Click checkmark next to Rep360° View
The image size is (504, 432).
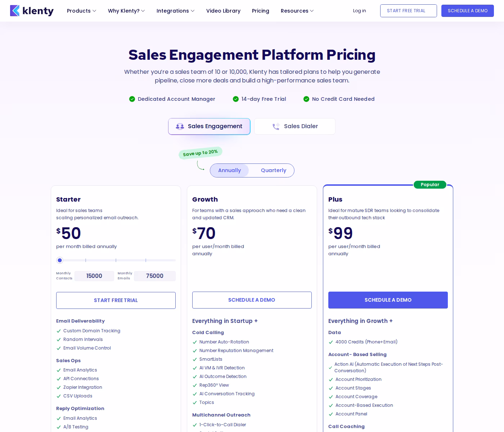point(195,385)
